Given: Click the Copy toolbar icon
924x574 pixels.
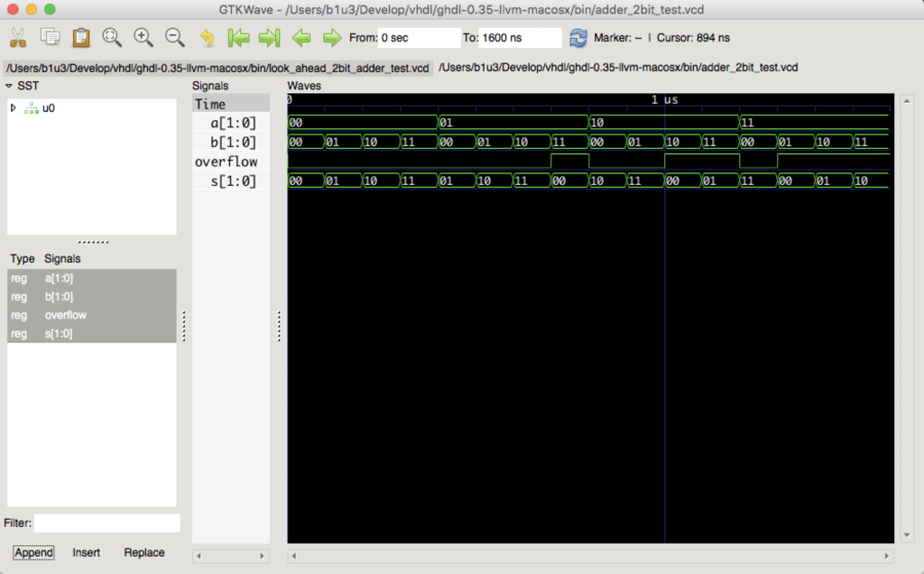Looking at the screenshot, I should pyautogui.click(x=51, y=37).
